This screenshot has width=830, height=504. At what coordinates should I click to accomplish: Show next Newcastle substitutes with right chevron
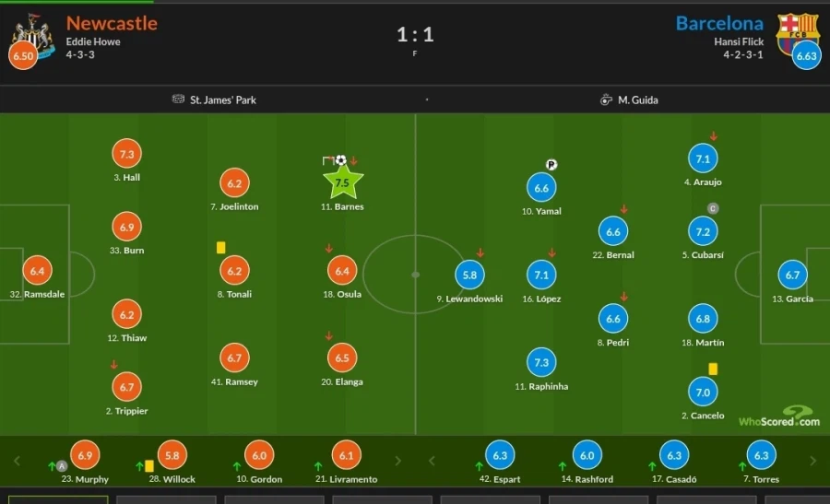pyautogui.click(x=398, y=461)
